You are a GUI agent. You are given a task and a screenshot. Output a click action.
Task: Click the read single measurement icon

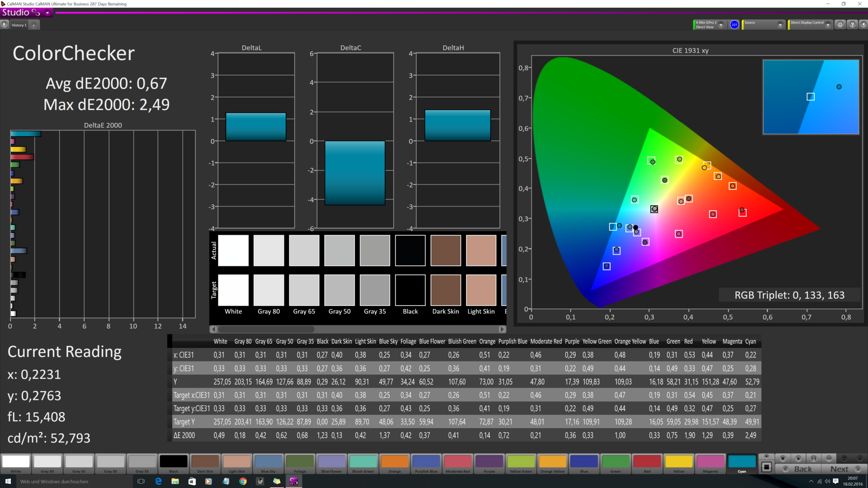point(814,458)
